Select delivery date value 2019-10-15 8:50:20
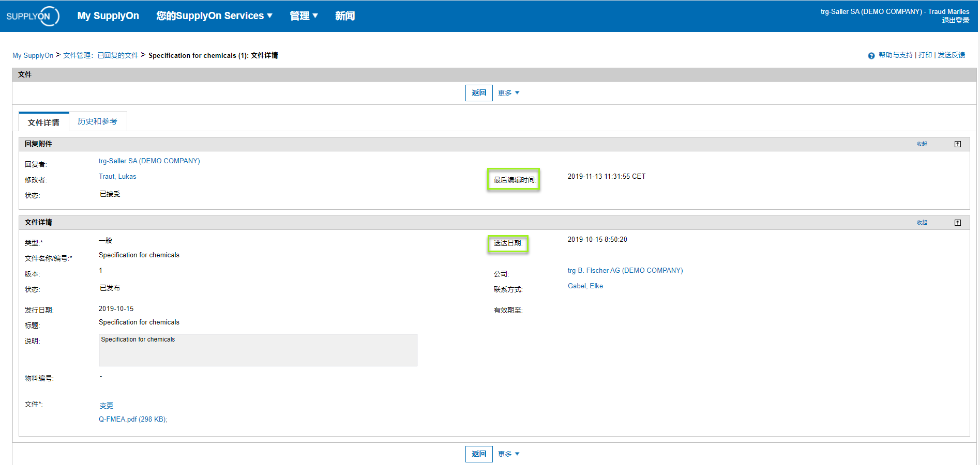The image size is (980, 465). (597, 239)
